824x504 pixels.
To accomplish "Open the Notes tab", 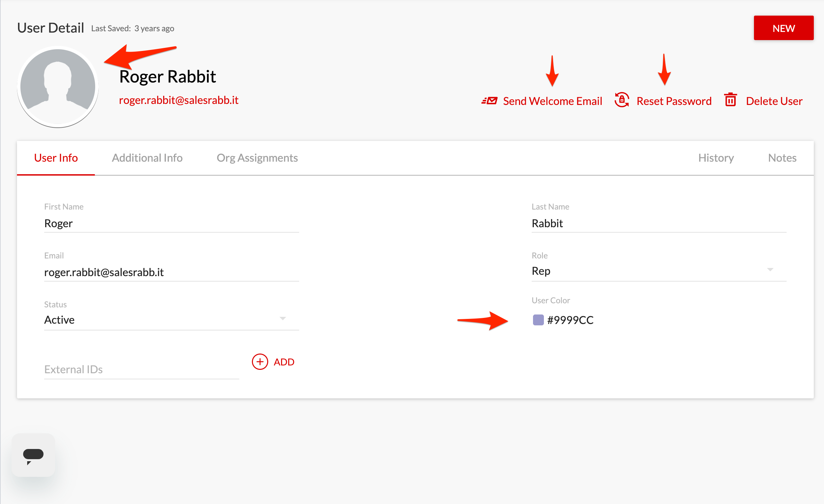I will [x=782, y=158].
